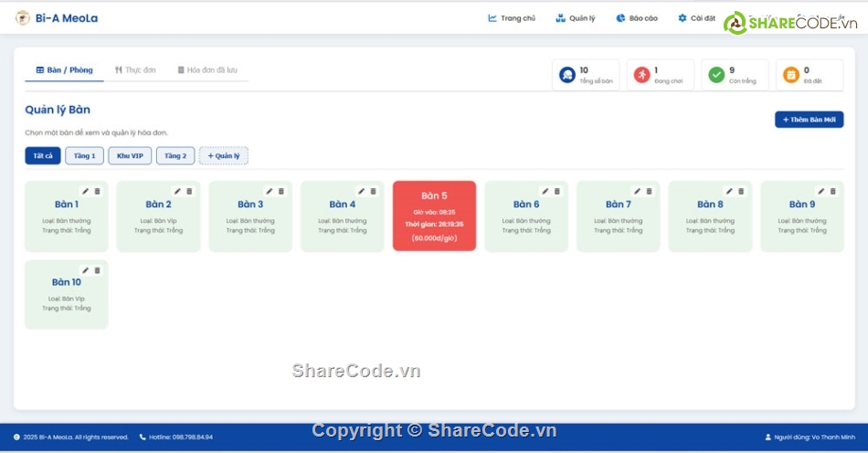Switch to the Thực đơn tab
The width and height of the screenshot is (868, 453).
point(135,70)
